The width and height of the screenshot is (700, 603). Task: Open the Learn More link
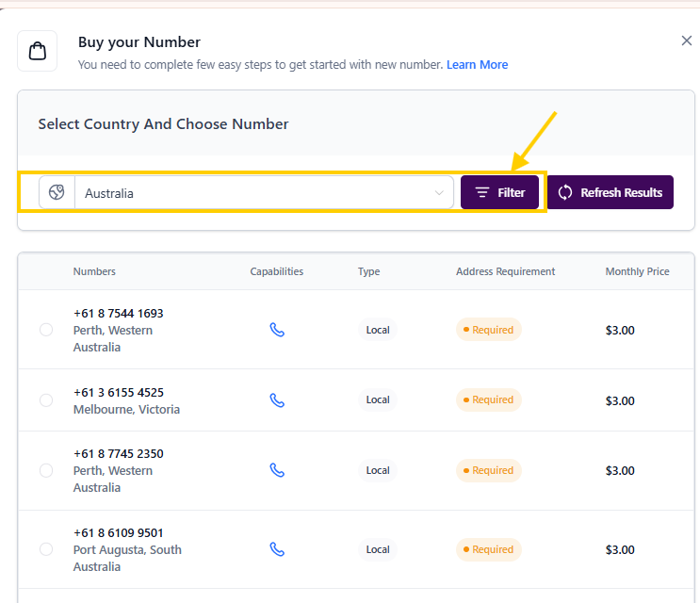pos(477,65)
